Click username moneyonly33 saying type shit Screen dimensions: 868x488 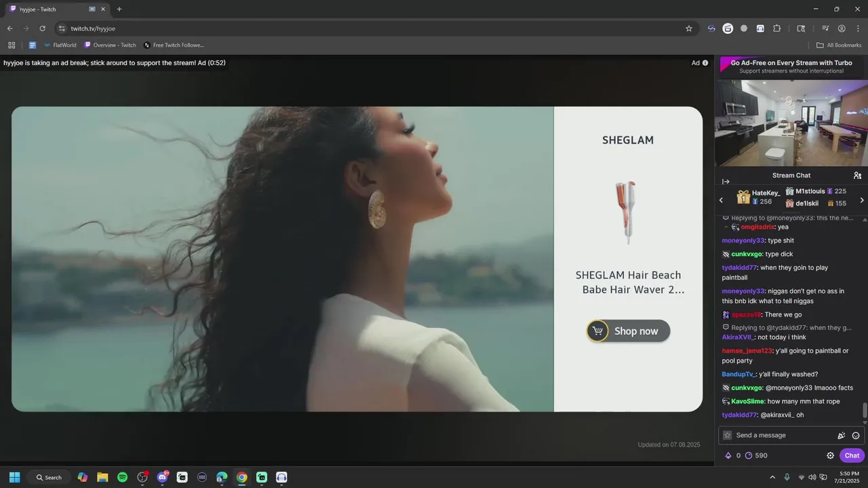[x=743, y=241]
